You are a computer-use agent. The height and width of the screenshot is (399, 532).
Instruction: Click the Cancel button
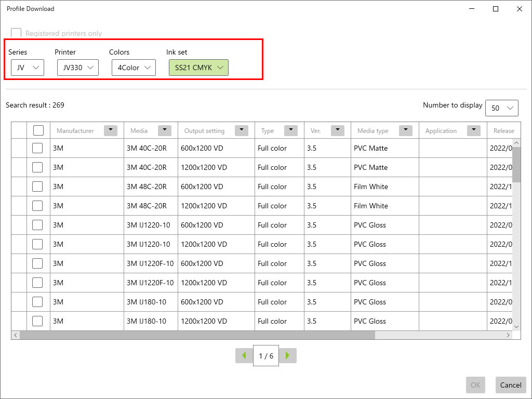click(x=510, y=384)
